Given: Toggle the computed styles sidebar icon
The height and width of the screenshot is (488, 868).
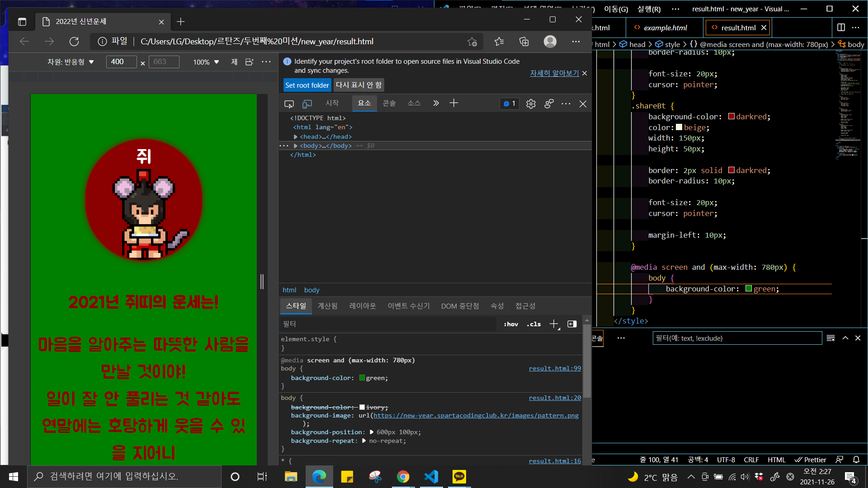Looking at the screenshot, I should coord(572,324).
